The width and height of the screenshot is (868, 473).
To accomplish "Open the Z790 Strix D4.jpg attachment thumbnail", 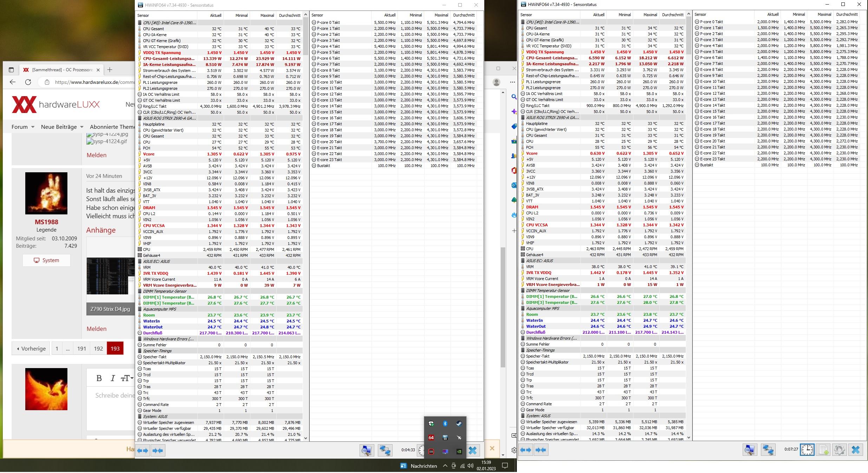I will tap(111, 276).
